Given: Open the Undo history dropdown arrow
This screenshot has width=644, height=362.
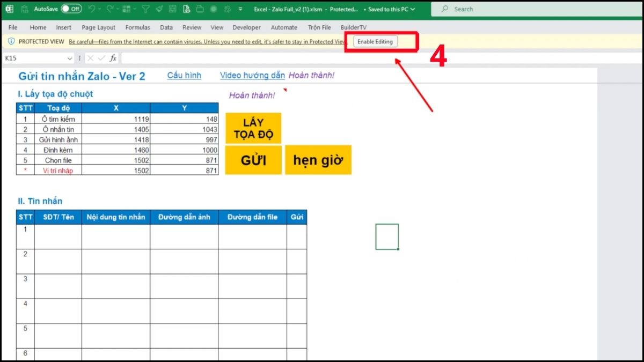Looking at the screenshot, I should point(100,9).
